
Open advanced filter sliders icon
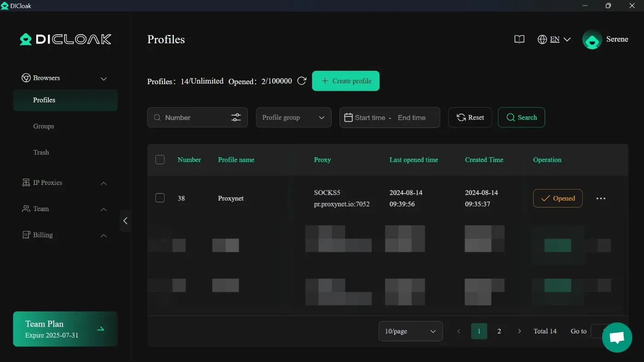point(236,118)
